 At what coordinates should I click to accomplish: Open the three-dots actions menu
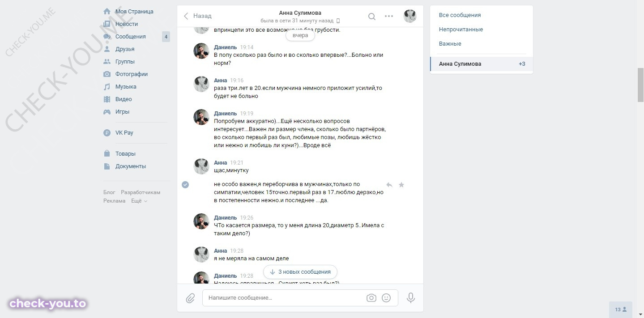point(389,17)
